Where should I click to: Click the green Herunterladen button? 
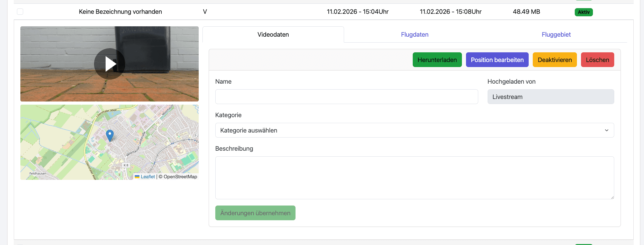437,60
